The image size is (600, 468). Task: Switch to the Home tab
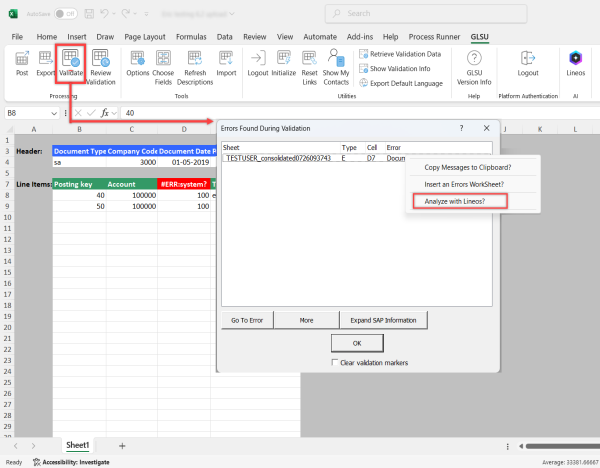tap(47, 37)
